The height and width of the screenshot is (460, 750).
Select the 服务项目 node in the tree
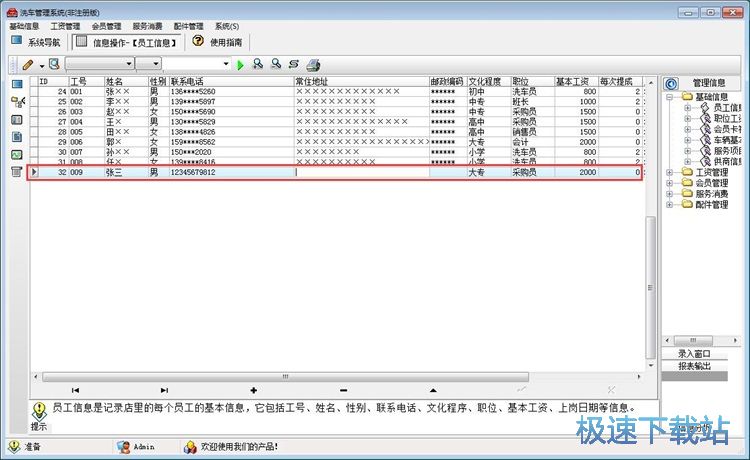727,151
